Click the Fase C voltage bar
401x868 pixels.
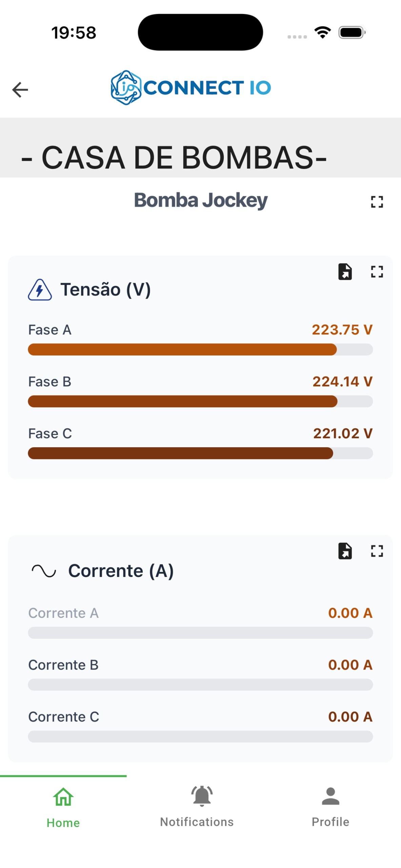pos(200,453)
